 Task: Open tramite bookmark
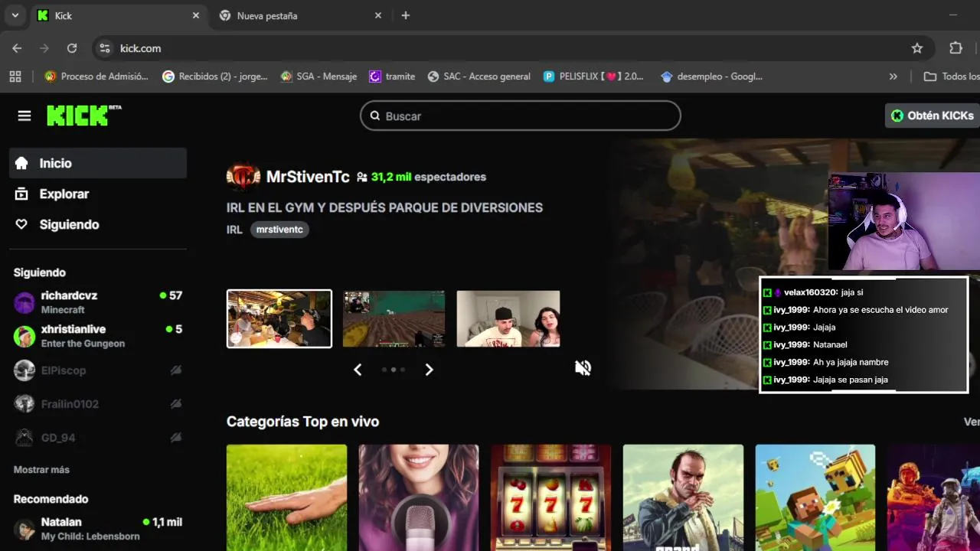[x=392, y=77]
